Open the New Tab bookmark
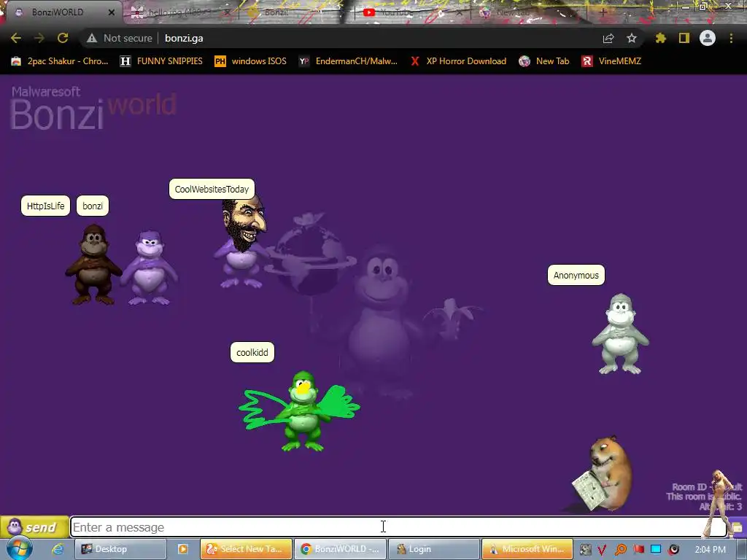The height and width of the screenshot is (560, 747). (x=544, y=61)
